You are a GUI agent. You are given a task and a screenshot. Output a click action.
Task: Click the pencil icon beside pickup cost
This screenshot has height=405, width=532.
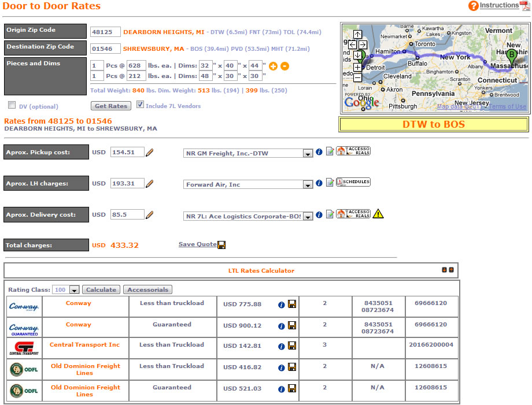pos(150,153)
